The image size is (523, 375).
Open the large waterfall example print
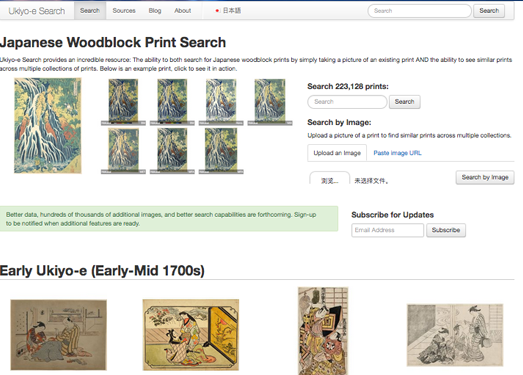point(48,125)
